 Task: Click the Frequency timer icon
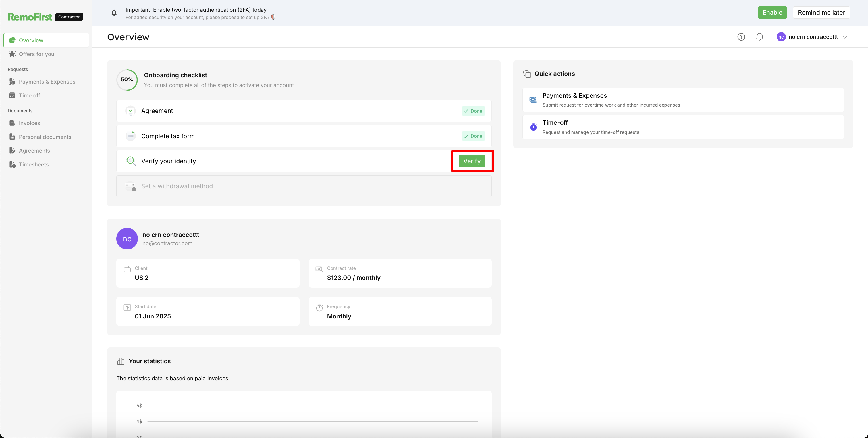319,308
